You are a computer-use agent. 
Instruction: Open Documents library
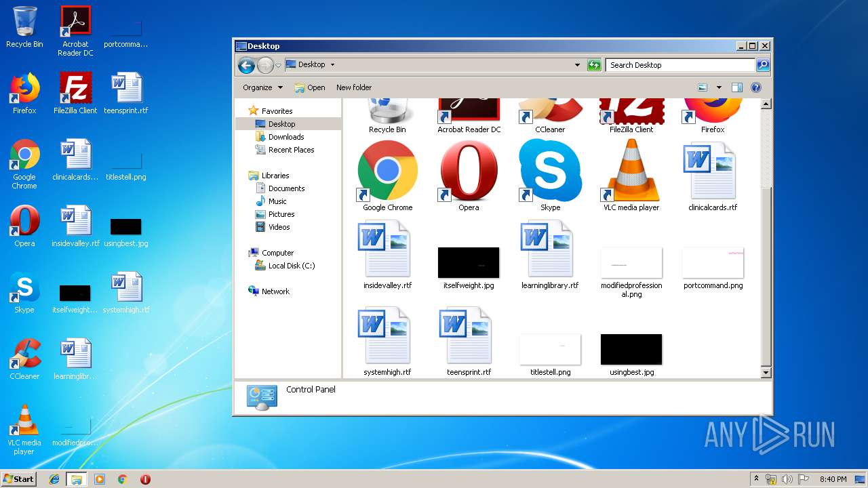280,188
